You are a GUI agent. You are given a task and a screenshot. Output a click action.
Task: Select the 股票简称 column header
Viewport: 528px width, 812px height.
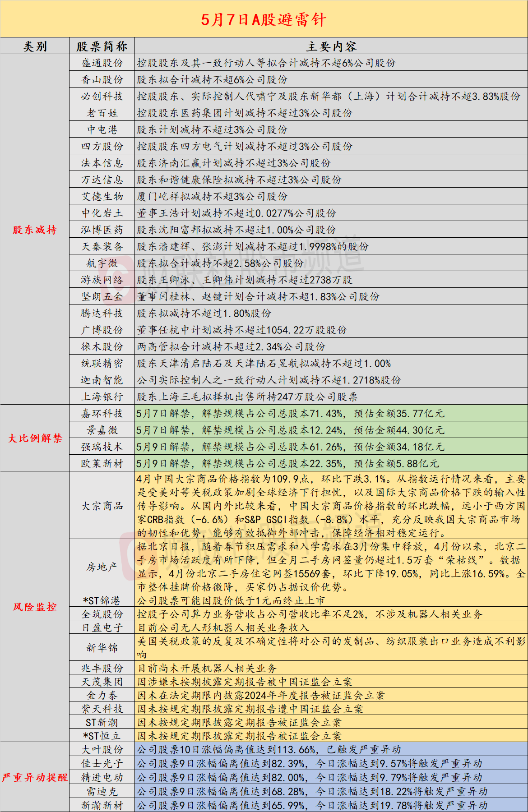[x=102, y=46]
